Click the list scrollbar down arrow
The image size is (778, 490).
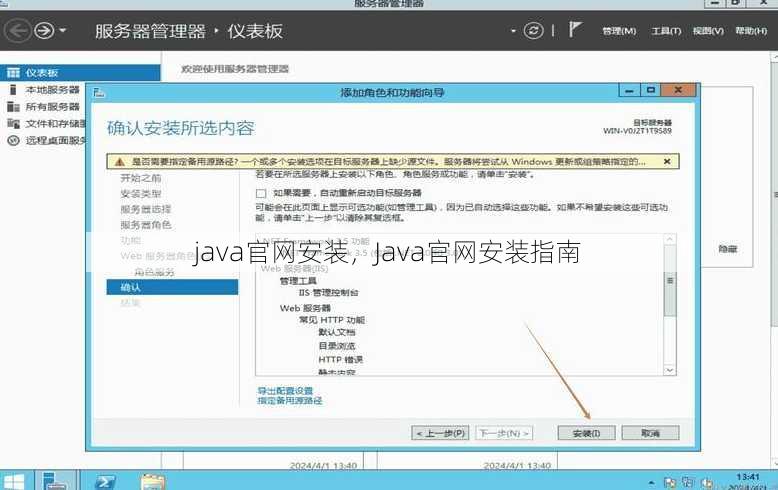tap(670, 370)
